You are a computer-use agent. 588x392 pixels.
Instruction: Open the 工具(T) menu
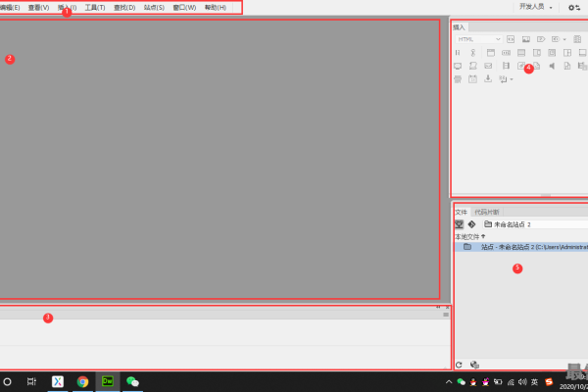[x=95, y=7]
